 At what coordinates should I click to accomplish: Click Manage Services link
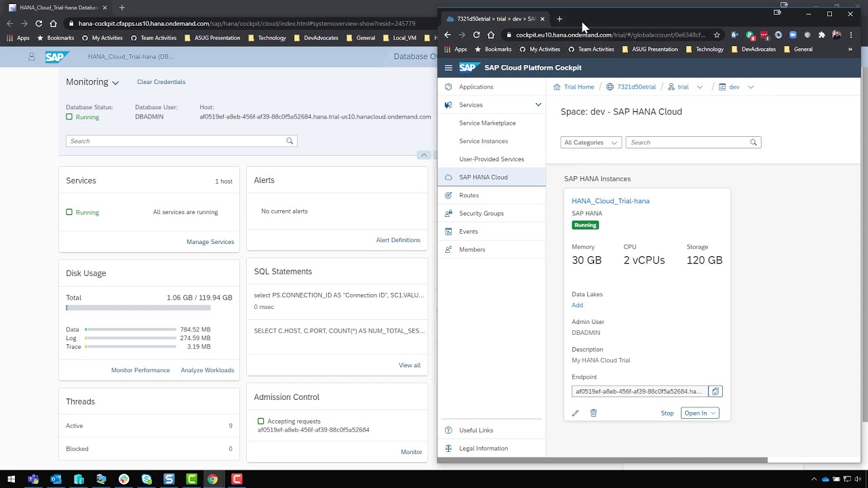coord(210,242)
